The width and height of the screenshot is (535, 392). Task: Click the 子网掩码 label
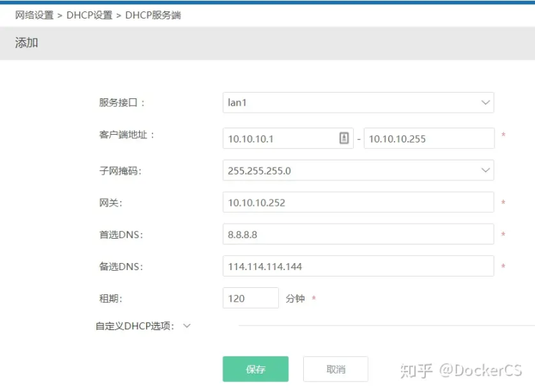(120, 170)
